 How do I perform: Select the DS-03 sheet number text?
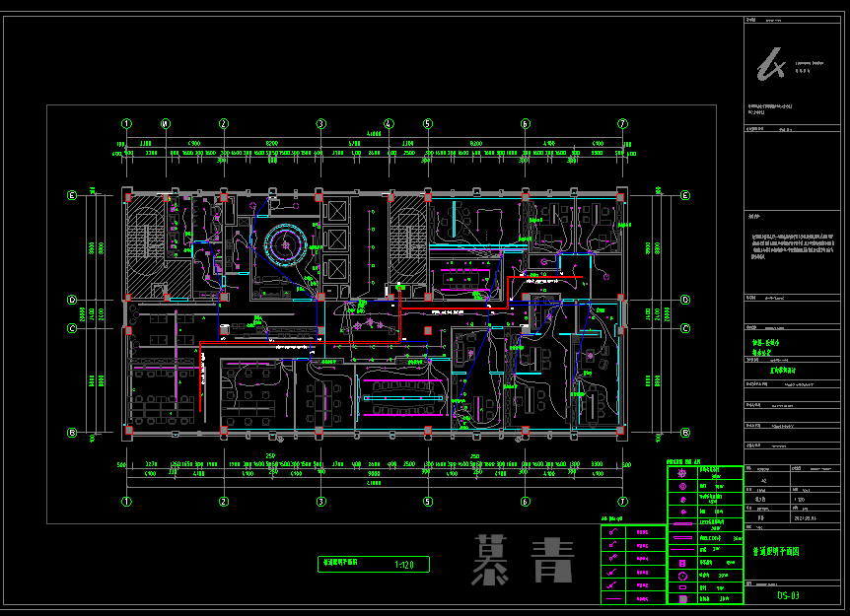788,595
